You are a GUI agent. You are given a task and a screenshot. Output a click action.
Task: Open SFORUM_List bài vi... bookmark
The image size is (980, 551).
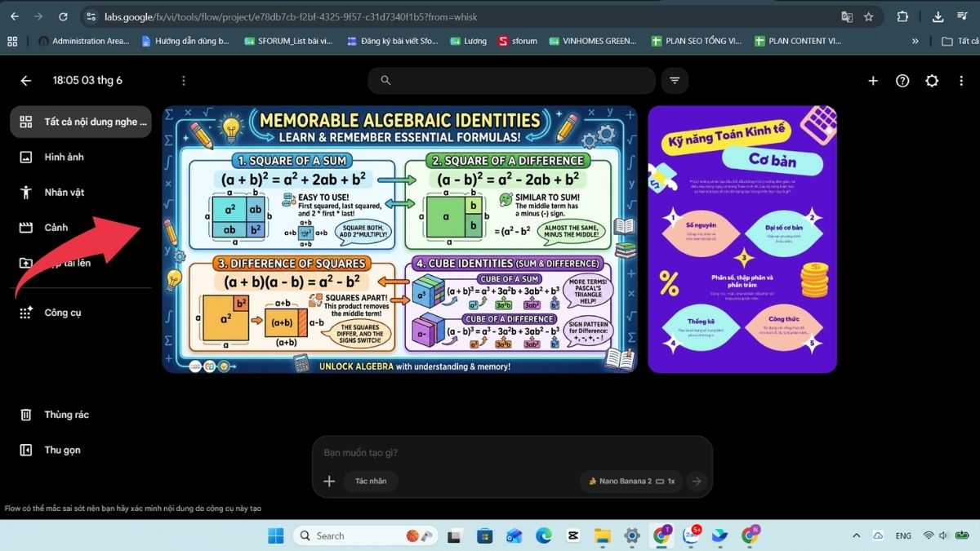pyautogui.click(x=288, y=41)
